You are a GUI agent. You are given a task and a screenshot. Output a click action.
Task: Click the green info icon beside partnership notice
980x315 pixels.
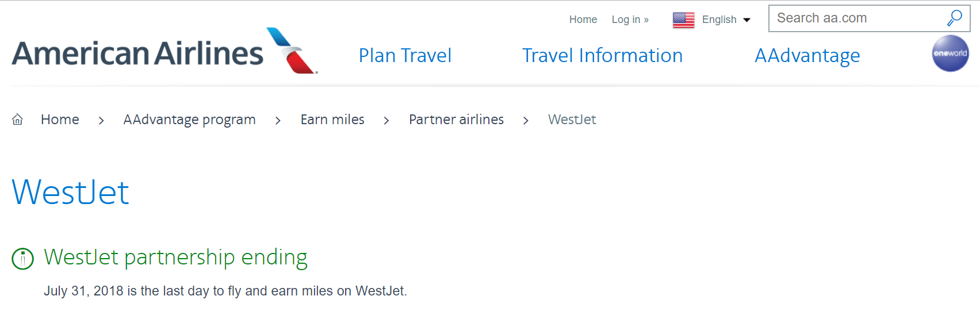coord(23,259)
